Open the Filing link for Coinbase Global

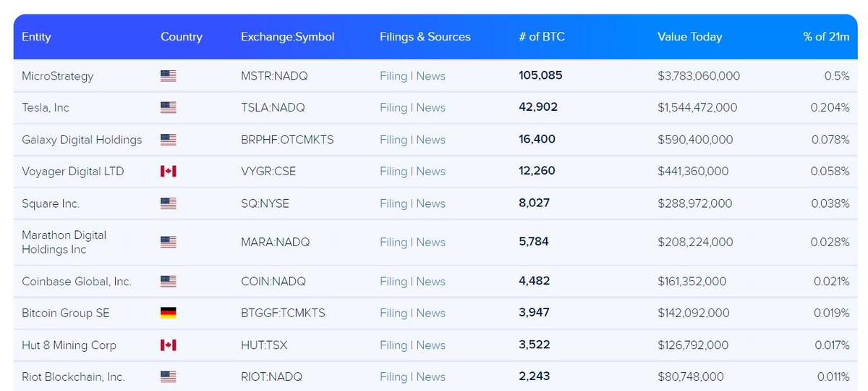393,281
